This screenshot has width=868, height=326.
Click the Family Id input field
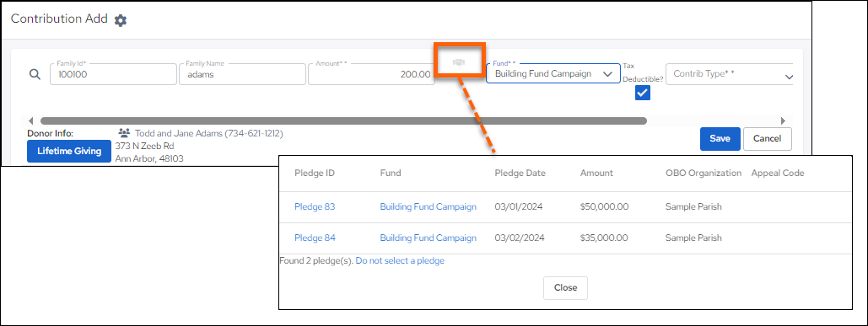coord(113,74)
